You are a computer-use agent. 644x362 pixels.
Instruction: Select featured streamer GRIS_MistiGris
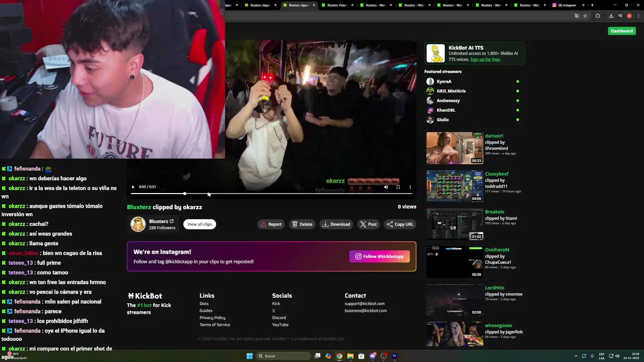[x=451, y=91]
